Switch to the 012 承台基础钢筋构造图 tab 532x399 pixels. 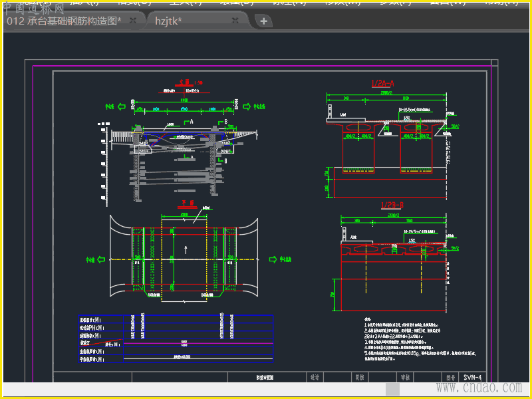click(63, 21)
